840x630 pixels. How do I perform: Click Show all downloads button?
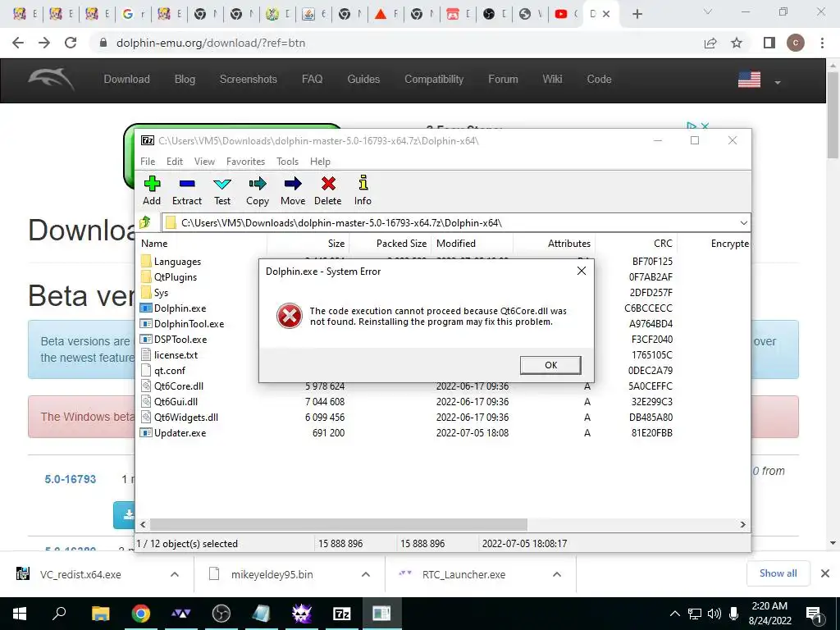[x=778, y=573]
